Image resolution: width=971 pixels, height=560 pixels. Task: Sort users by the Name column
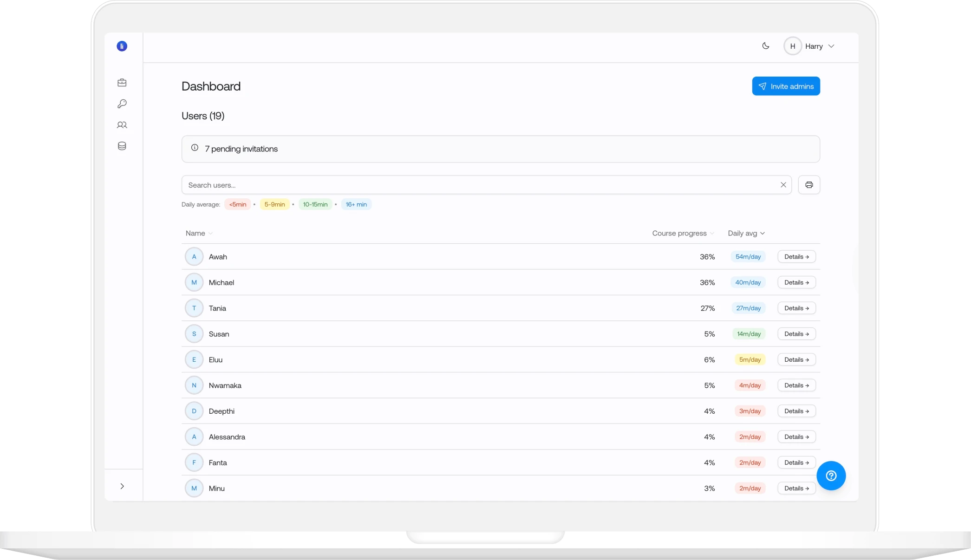pyautogui.click(x=199, y=233)
